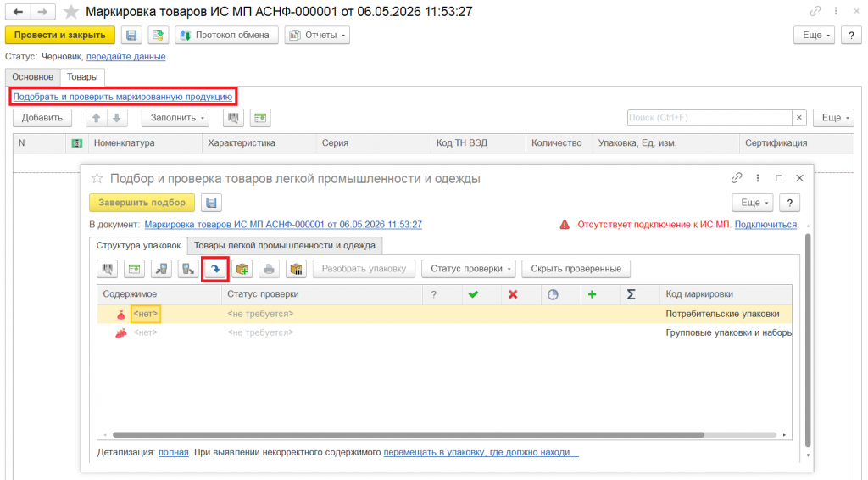Open the document link next to В документ
This screenshot has height=480, width=868.
(283, 225)
